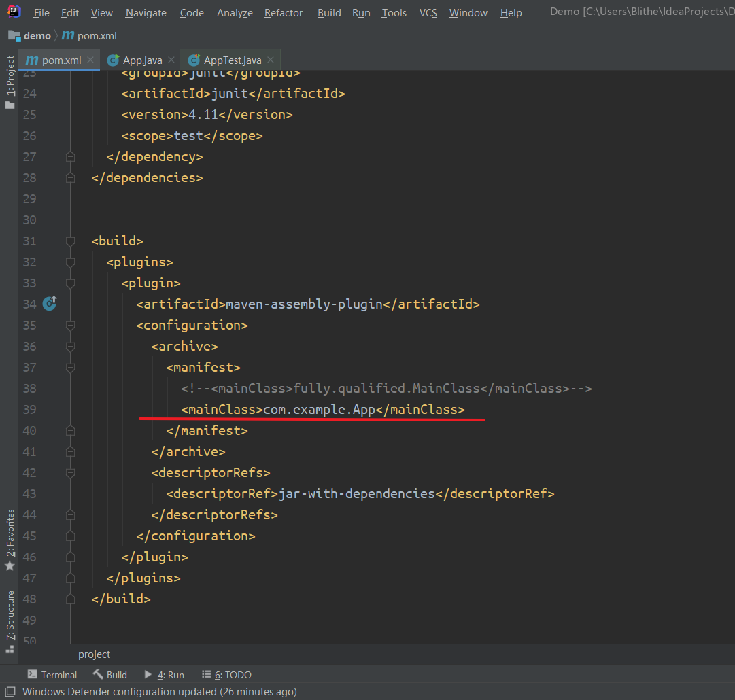
Task: Click the 4.11 version value
Action: point(203,114)
